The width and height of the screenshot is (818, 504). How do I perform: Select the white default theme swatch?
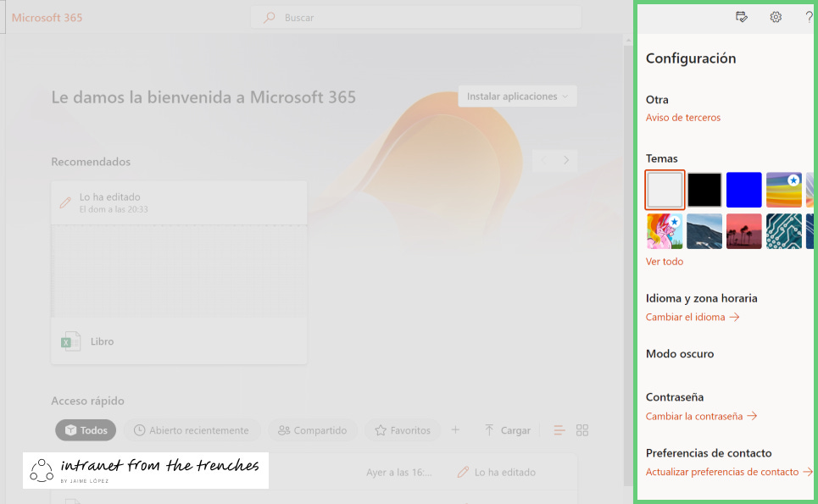665,190
